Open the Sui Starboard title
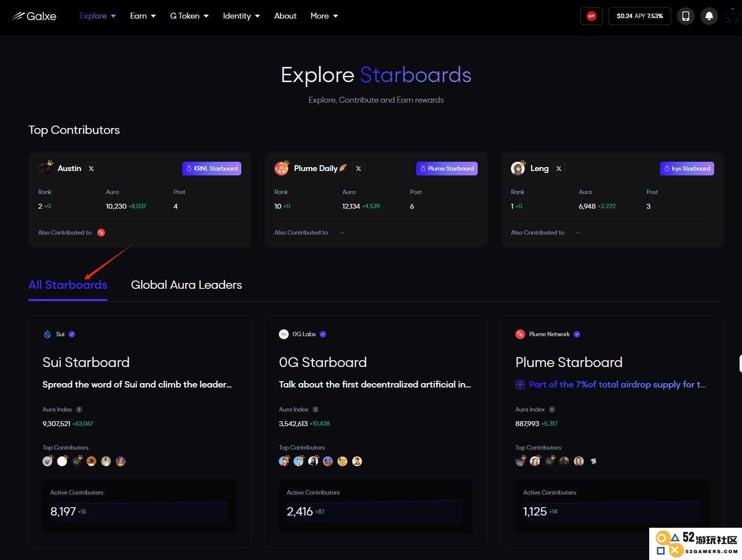 tap(86, 362)
